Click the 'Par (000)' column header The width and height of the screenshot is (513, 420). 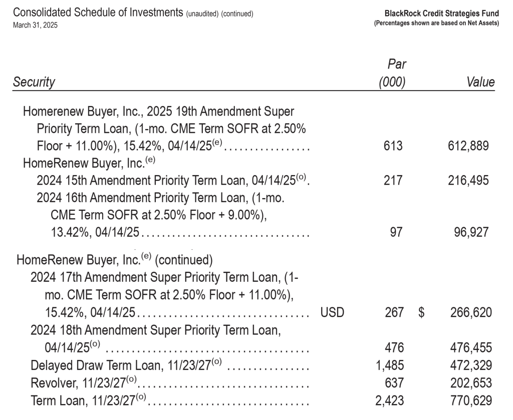(392, 74)
